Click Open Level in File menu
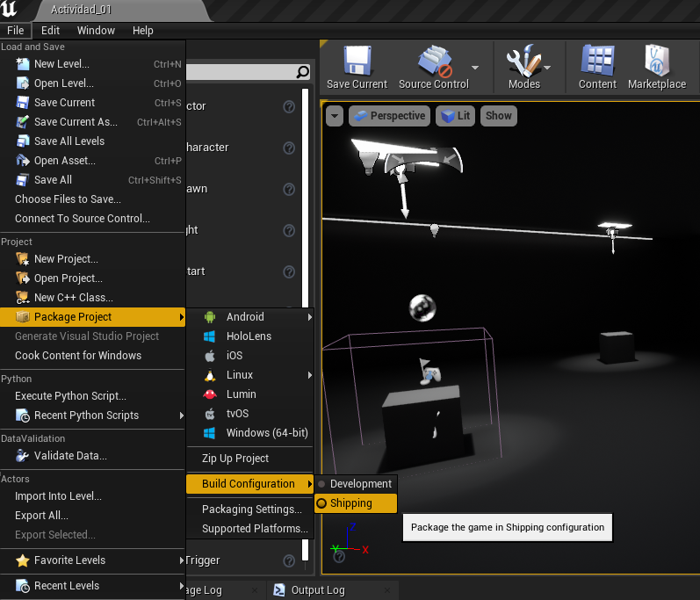Viewport: 700px width, 600px height. [92, 83]
